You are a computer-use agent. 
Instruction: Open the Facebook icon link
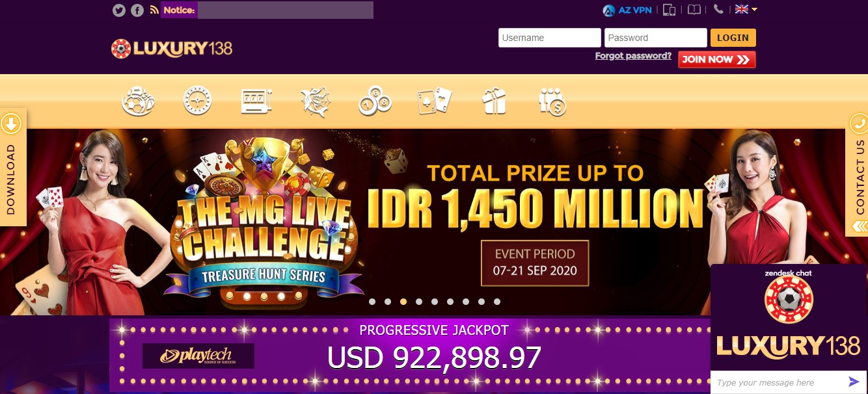pyautogui.click(x=137, y=10)
